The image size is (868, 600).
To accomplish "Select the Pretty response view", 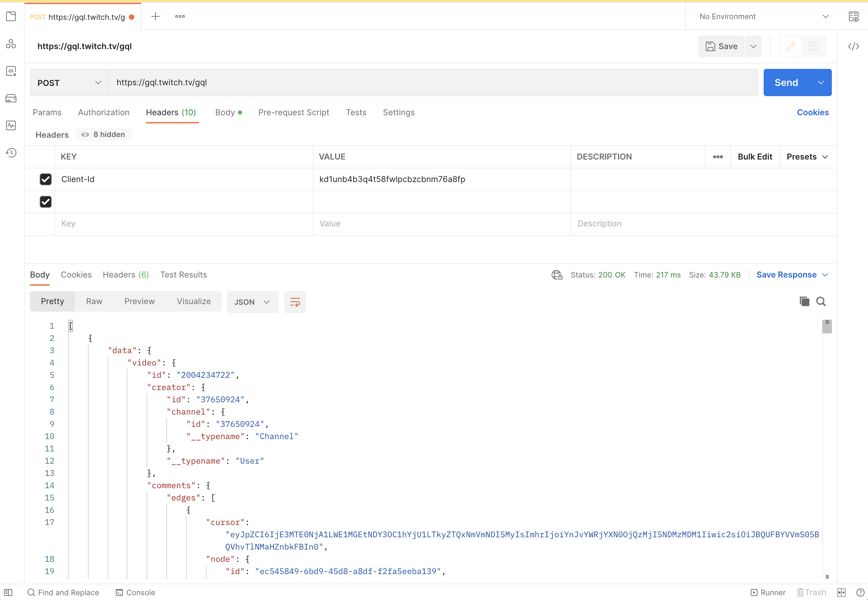I will [53, 301].
